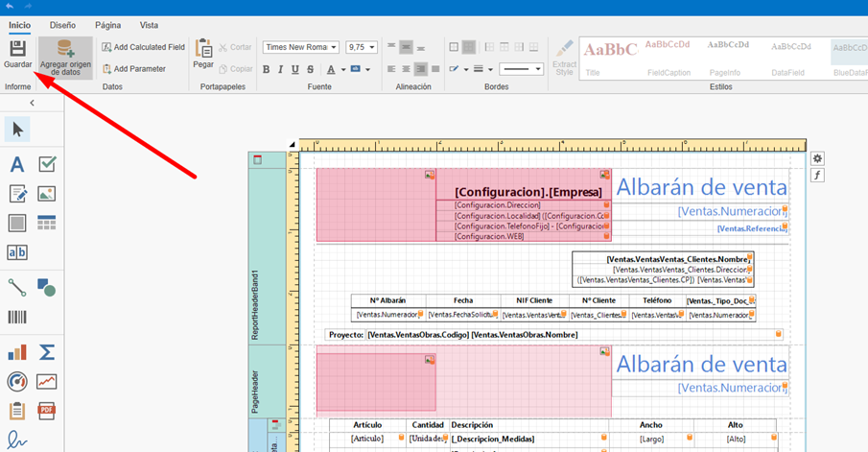Open the Vista ribbon tab
This screenshot has height=452, width=868.
pos(149,25)
